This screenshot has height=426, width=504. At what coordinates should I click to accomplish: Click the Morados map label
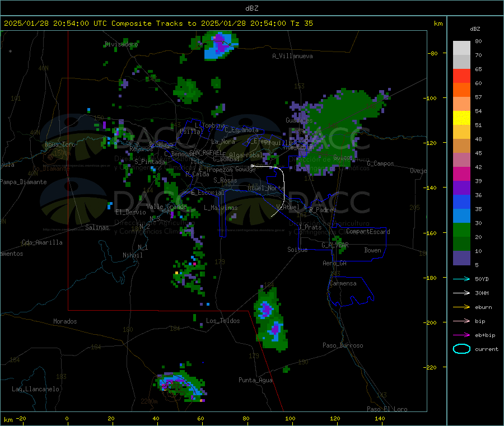(65, 321)
